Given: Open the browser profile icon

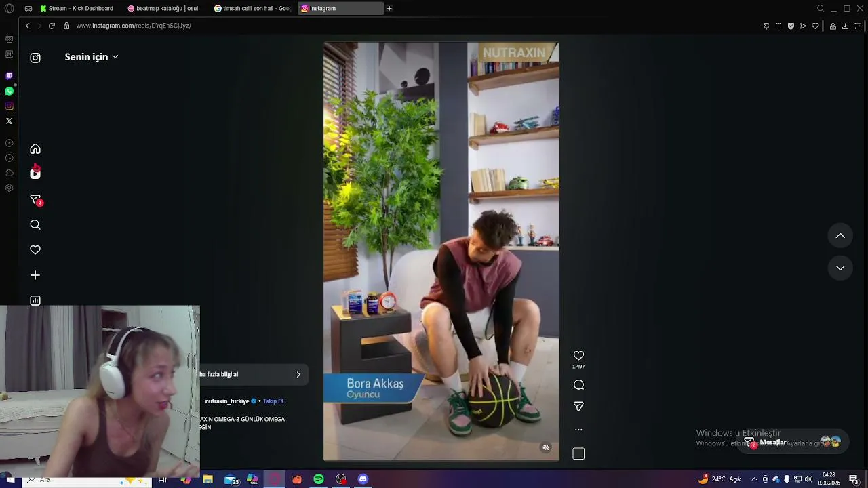Looking at the screenshot, I should click(x=833, y=26).
